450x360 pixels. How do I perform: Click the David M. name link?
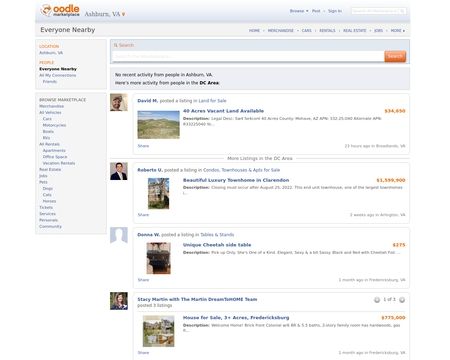tap(148, 101)
